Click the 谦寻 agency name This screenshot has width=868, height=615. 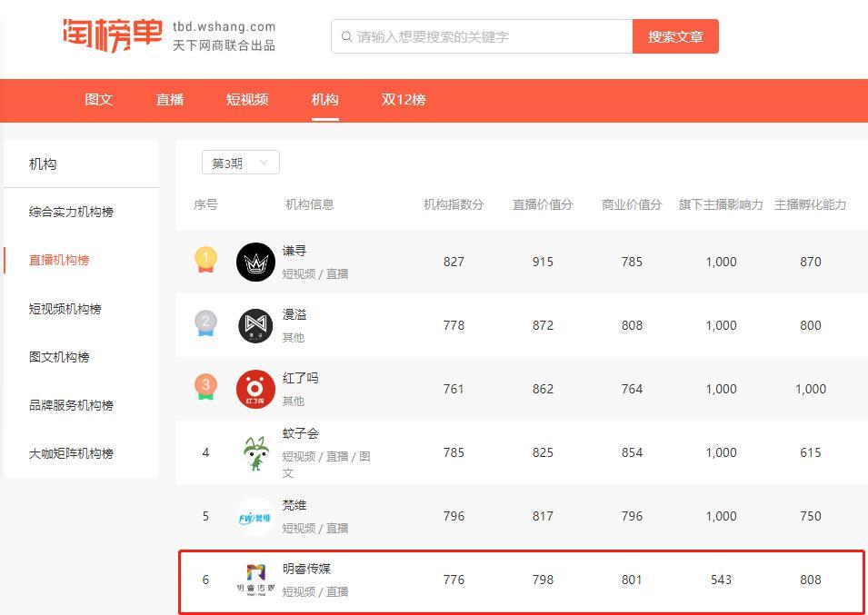294,251
